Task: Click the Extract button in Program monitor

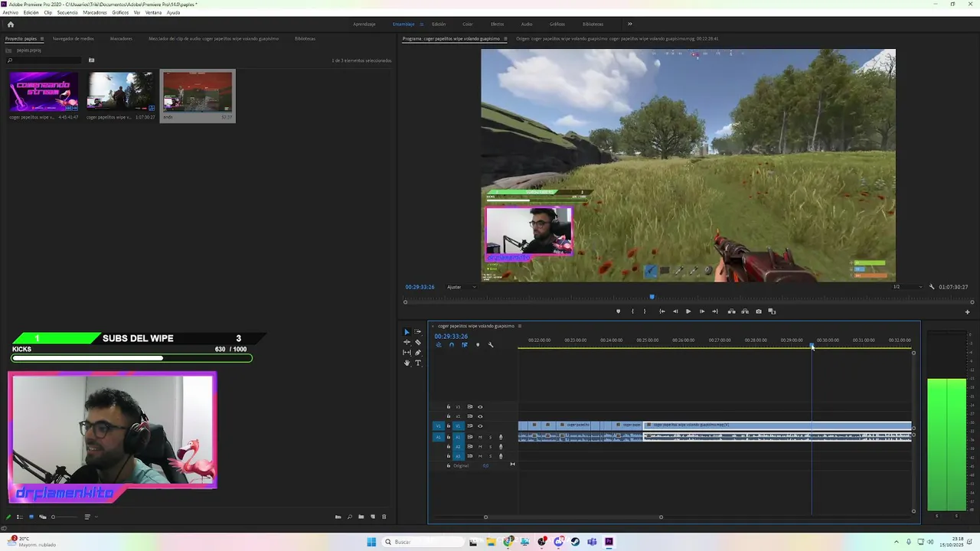Action: click(x=744, y=311)
